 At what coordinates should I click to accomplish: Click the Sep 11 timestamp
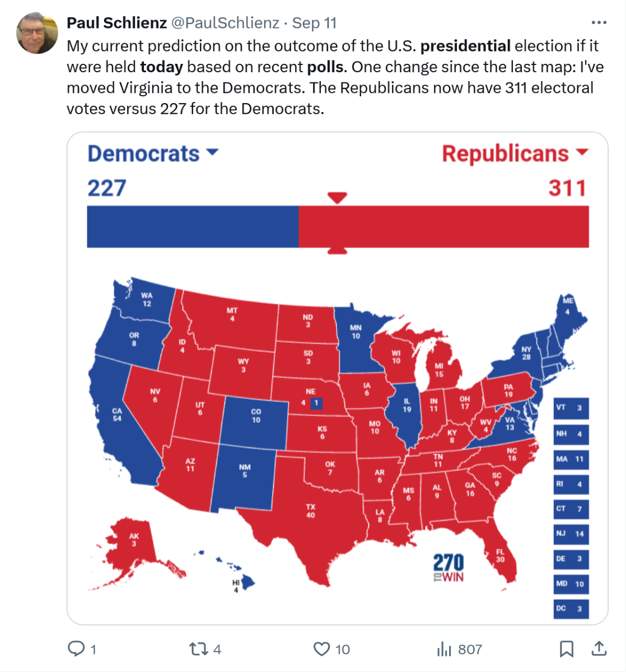point(314,23)
